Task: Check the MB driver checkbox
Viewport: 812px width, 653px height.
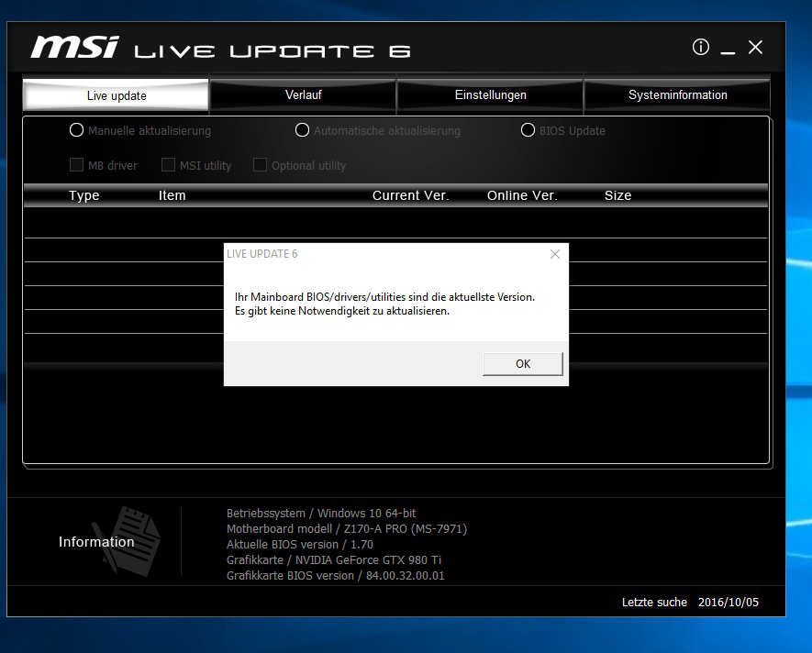Action: 77,165
